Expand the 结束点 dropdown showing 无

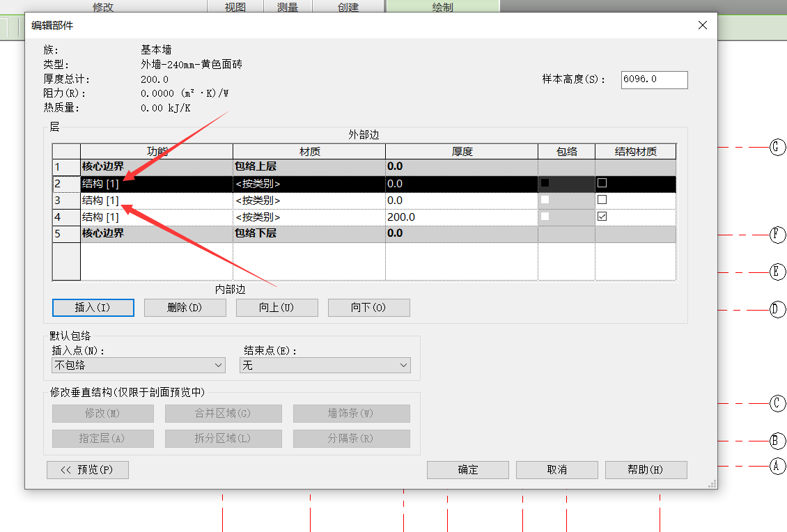[x=325, y=365]
